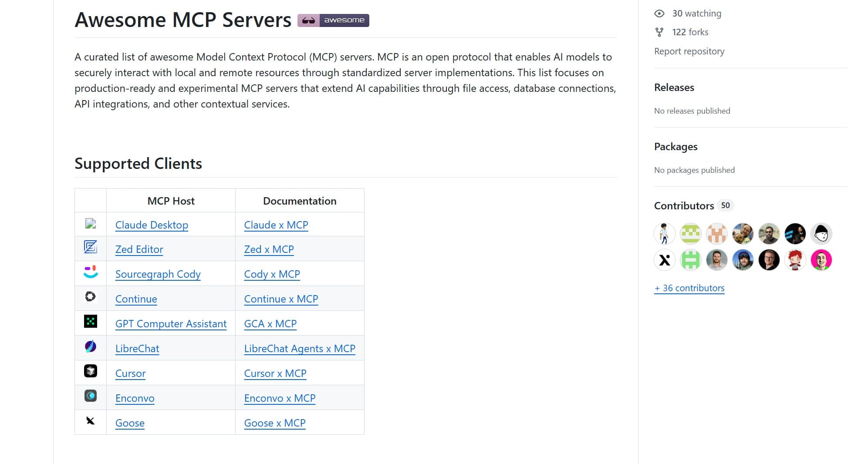Viewport: 868px width, 464px height.
Task: Open the first contributor avatar with walking figure
Action: coord(665,234)
